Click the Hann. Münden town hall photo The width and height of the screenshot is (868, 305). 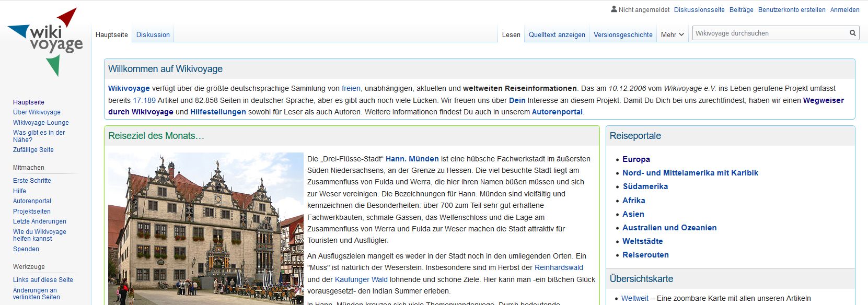click(x=206, y=229)
